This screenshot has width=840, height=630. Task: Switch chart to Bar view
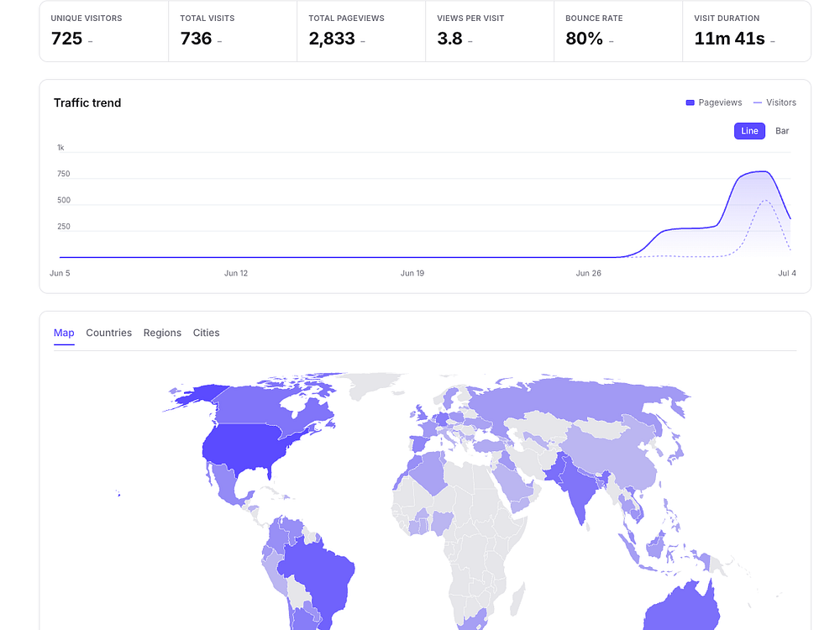pos(782,131)
